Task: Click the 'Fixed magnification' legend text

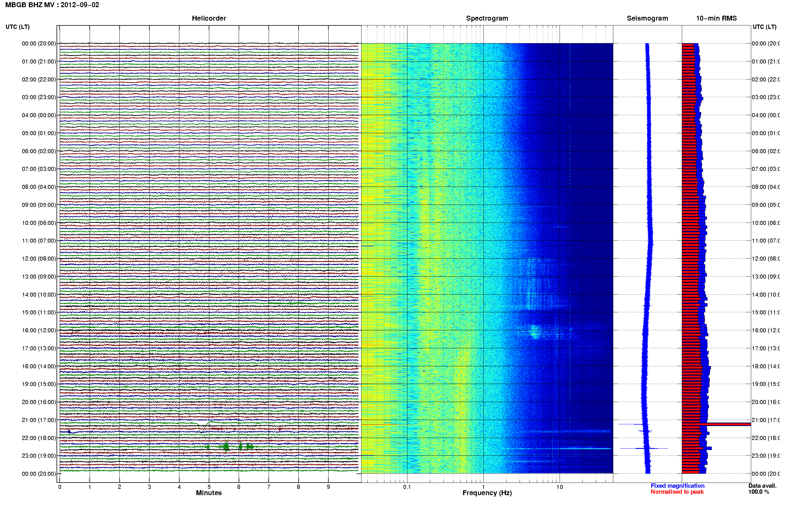Action: (x=678, y=486)
